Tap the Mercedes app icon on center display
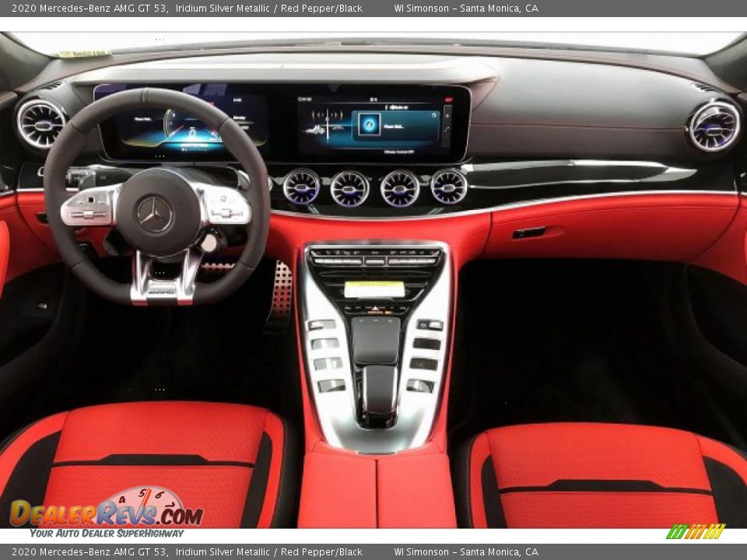747x560 pixels. point(369,124)
